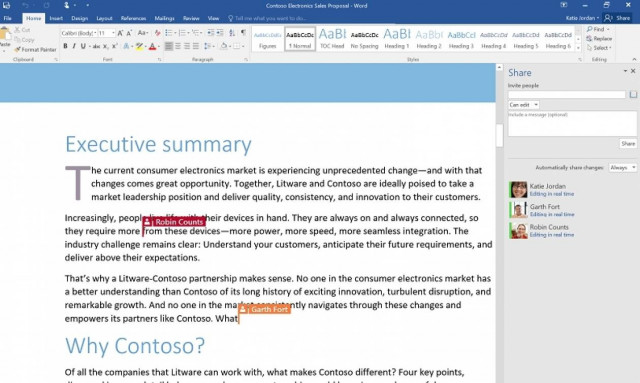The image size is (640, 383).
Task: Click the Share button under message box
Action: pyautogui.click(x=628, y=144)
